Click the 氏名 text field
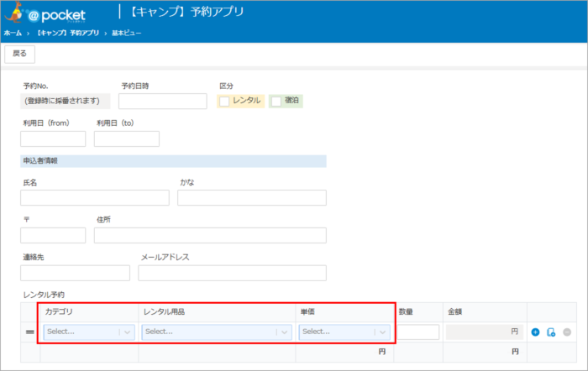The image size is (588, 371). tap(95, 197)
